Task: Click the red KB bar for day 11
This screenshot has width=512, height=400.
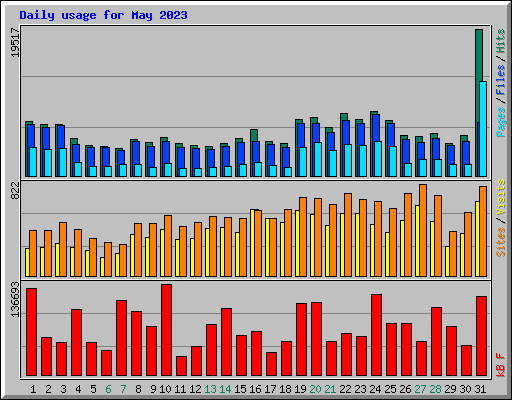Action: 182,366
